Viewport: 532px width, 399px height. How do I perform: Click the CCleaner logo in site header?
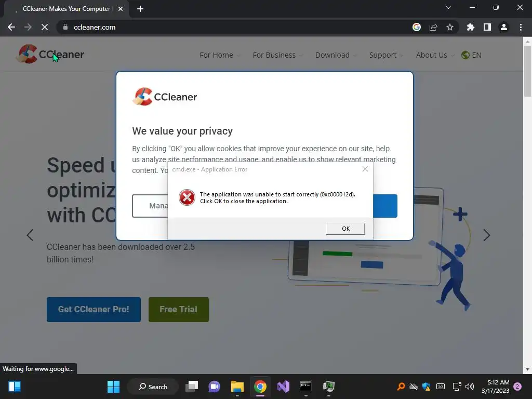point(50,54)
